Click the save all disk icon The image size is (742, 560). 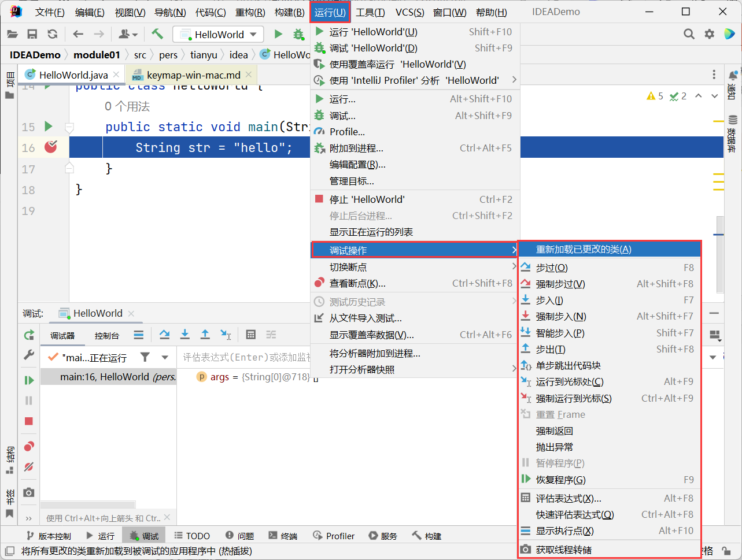[32, 34]
